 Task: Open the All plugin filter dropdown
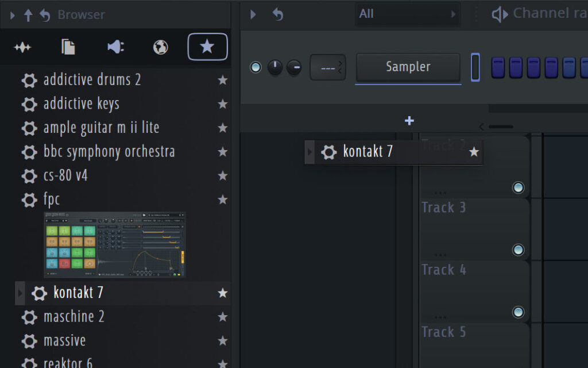(x=408, y=14)
